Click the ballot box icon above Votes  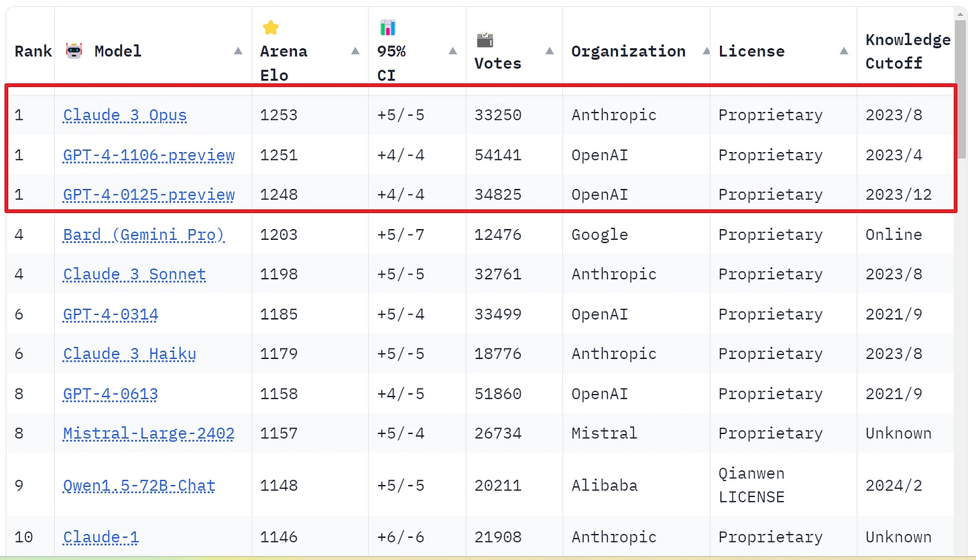(x=485, y=40)
